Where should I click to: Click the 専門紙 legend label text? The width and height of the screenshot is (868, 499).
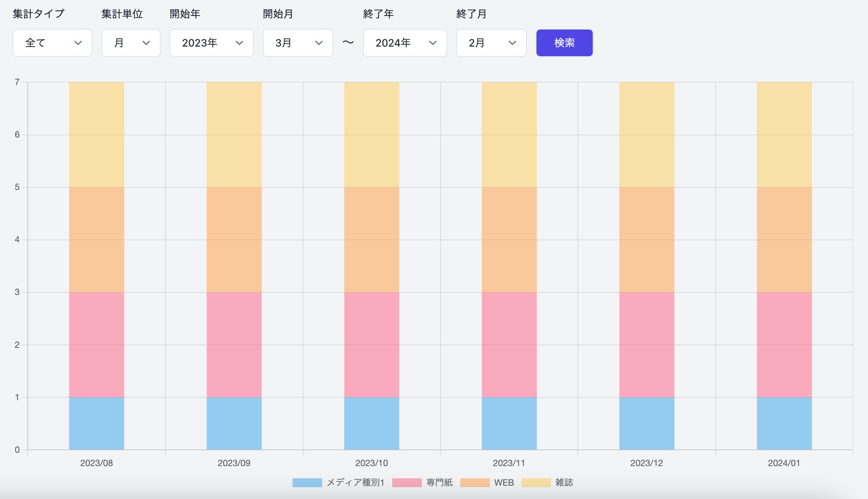pyautogui.click(x=439, y=483)
